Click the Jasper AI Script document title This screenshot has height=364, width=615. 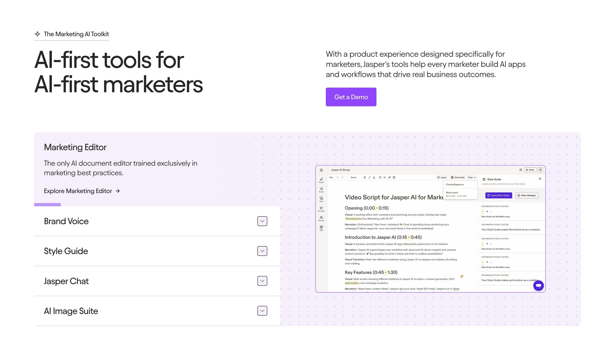340,170
